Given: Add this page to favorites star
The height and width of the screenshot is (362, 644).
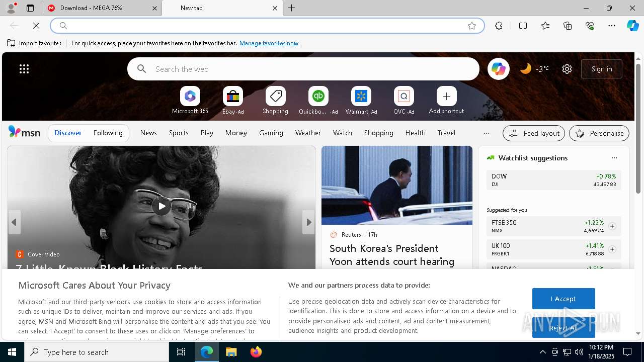Looking at the screenshot, I should [x=472, y=26].
